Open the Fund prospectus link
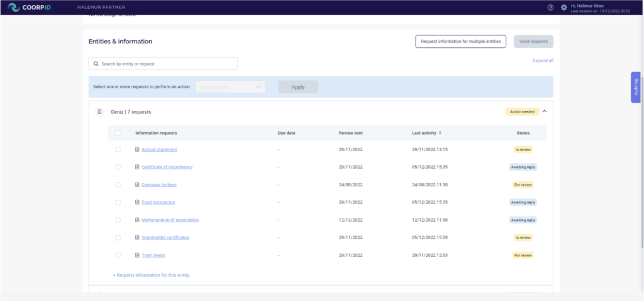This screenshot has width=644, height=301. tap(158, 202)
